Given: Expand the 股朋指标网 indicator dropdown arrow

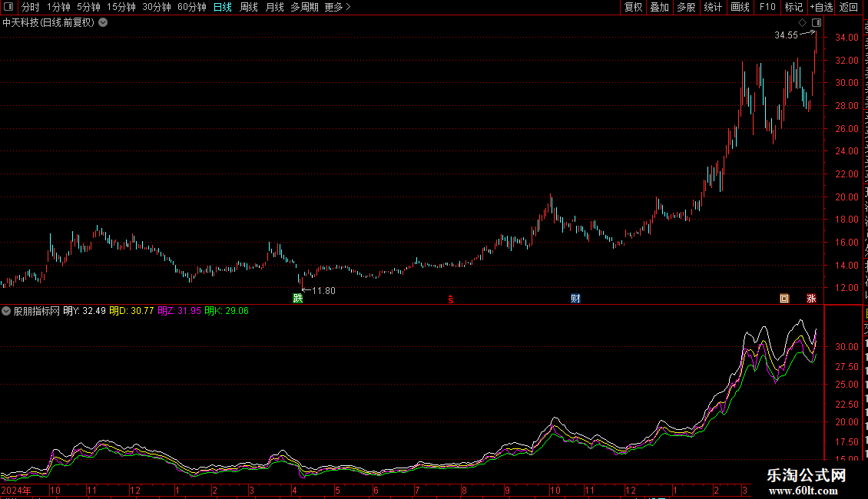Looking at the screenshot, I should tap(6, 311).
